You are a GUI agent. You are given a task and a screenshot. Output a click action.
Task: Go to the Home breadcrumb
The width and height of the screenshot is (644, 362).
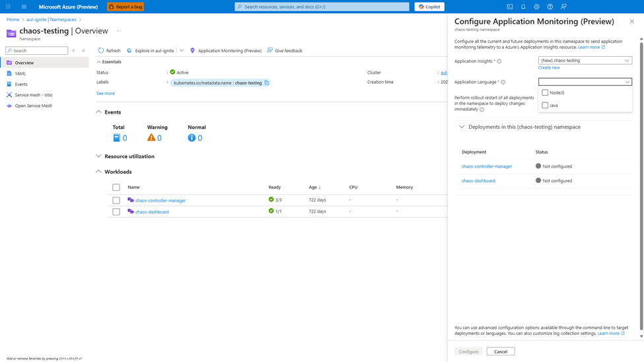[13, 19]
